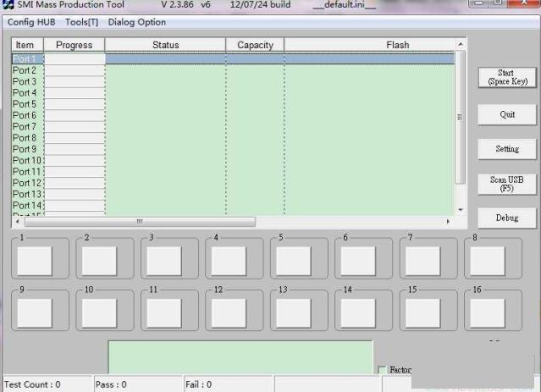Click Scan USB (F5) button
The width and height of the screenshot is (541, 392).
tap(507, 184)
